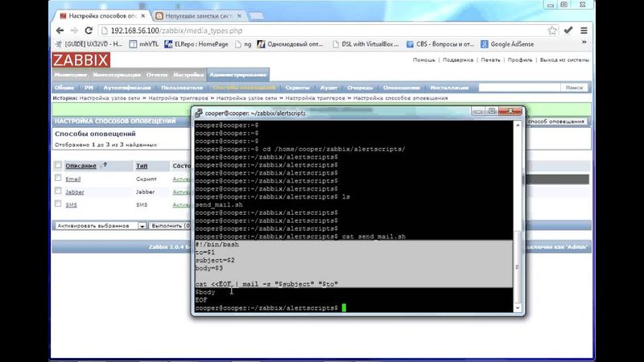The width and height of the screenshot is (644, 362).
Task: Open the Аудит submenu item
Action: tap(328, 88)
